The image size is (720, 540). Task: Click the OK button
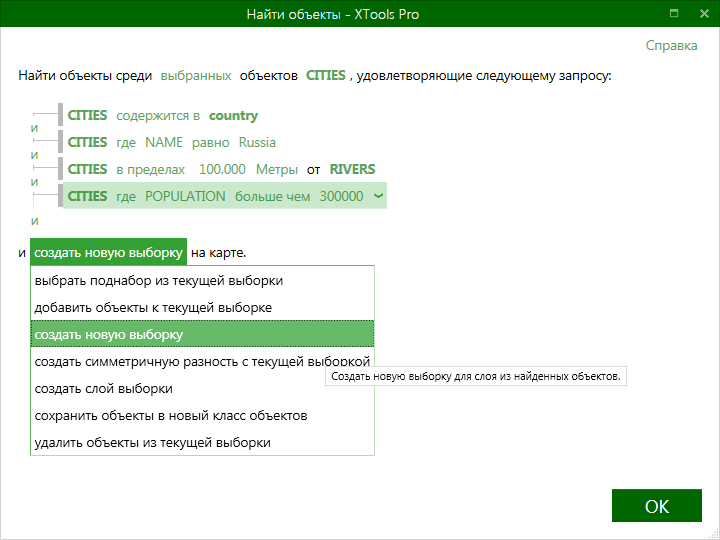[656, 506]
